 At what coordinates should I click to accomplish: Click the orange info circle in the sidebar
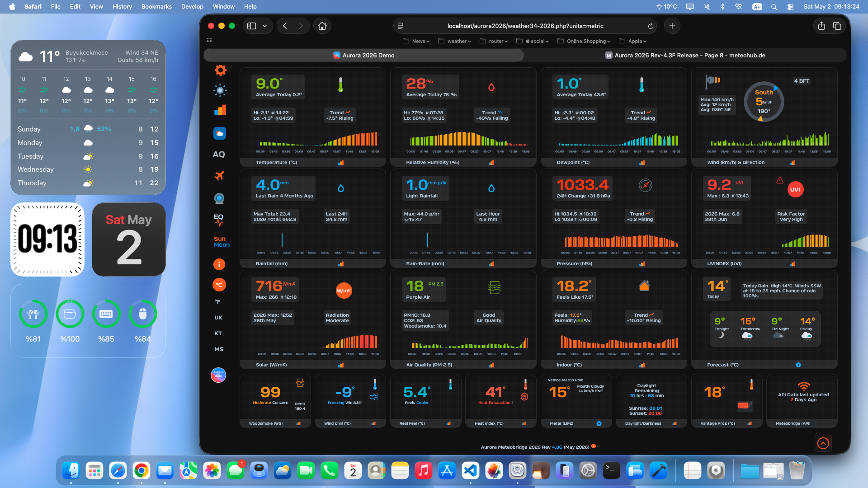(219, 264)
